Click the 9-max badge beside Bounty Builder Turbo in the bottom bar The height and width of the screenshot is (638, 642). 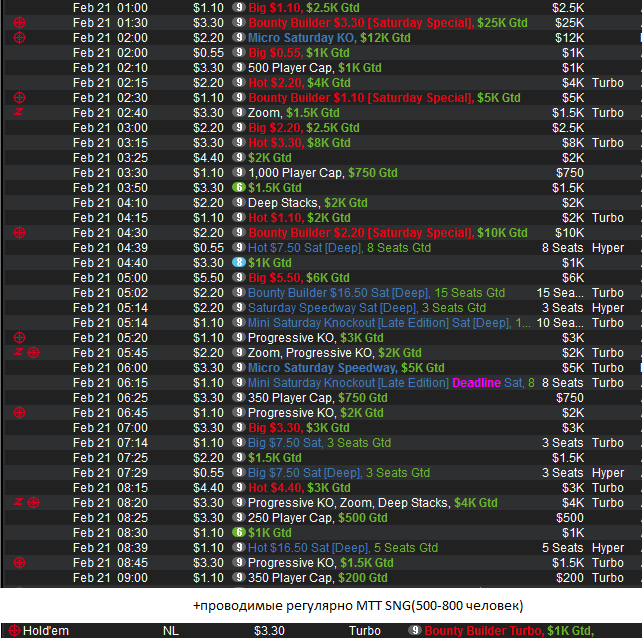pyautogui.click(x=415, y=630)
